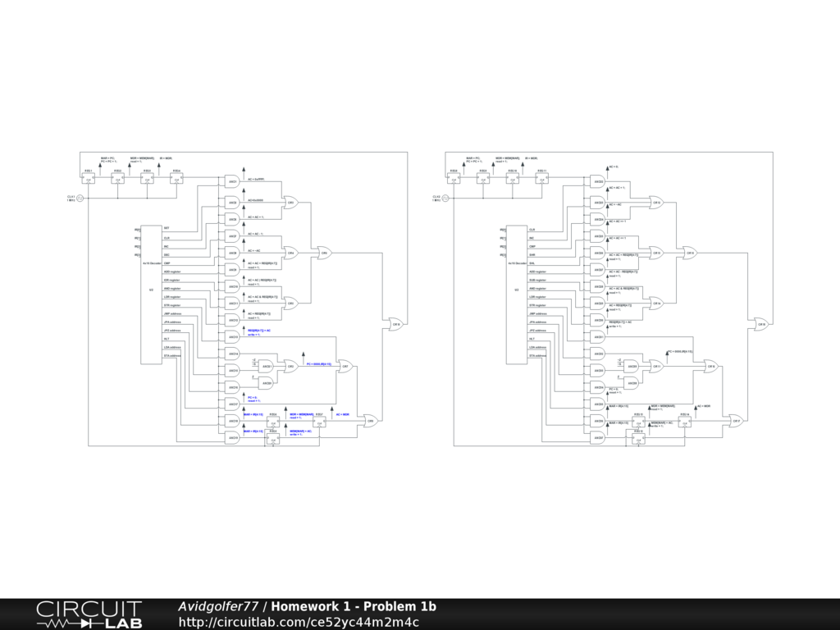The width and height of the screenshot is (840, 630).
Task: Click the CircuitLab logo
Action: point(88,614)
